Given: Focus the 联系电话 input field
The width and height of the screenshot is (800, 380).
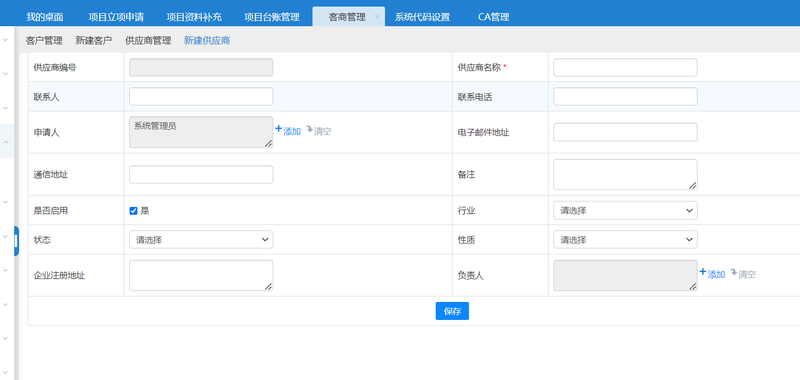Looking at the screenshot, I should click(625, 96).
